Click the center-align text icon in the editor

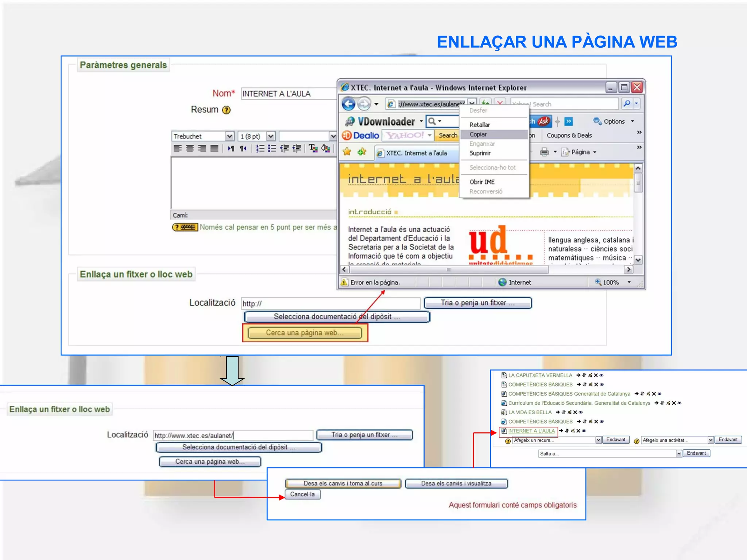pos(190,148)
